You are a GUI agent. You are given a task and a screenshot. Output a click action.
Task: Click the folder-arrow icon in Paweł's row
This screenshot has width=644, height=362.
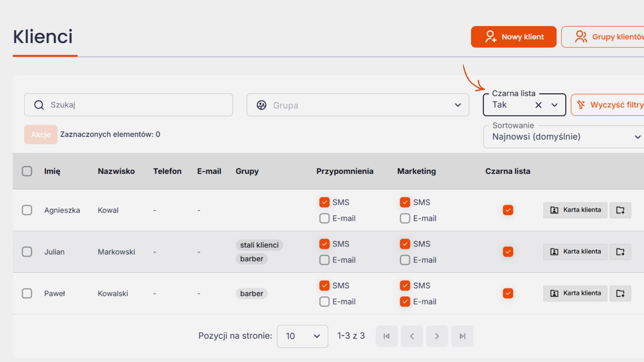point(620,293)
